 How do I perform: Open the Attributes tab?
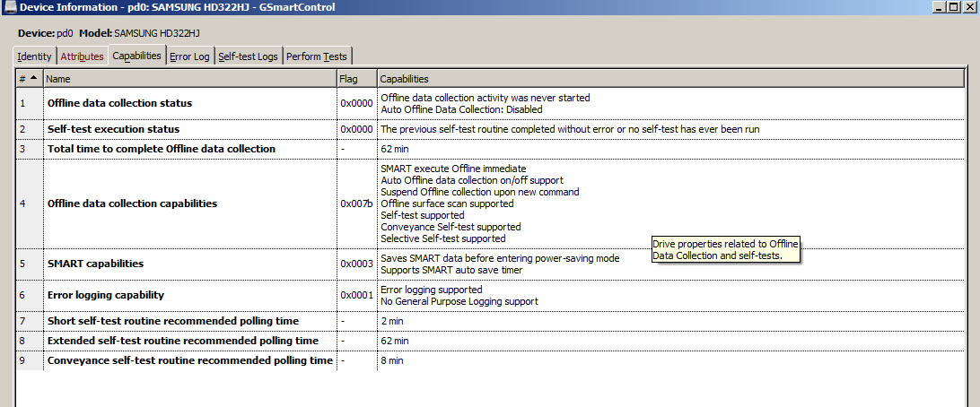(x=82, y=56)
